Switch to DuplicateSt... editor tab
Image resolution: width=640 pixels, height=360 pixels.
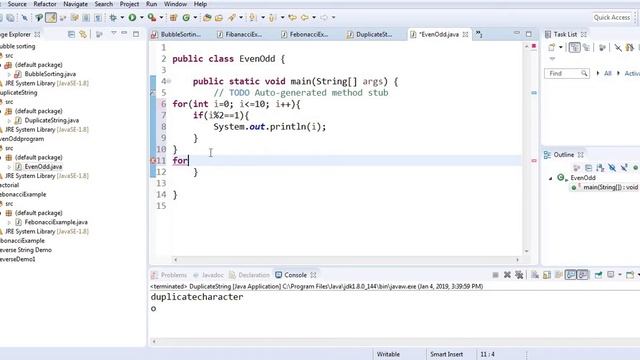click(x=370, y=35)
